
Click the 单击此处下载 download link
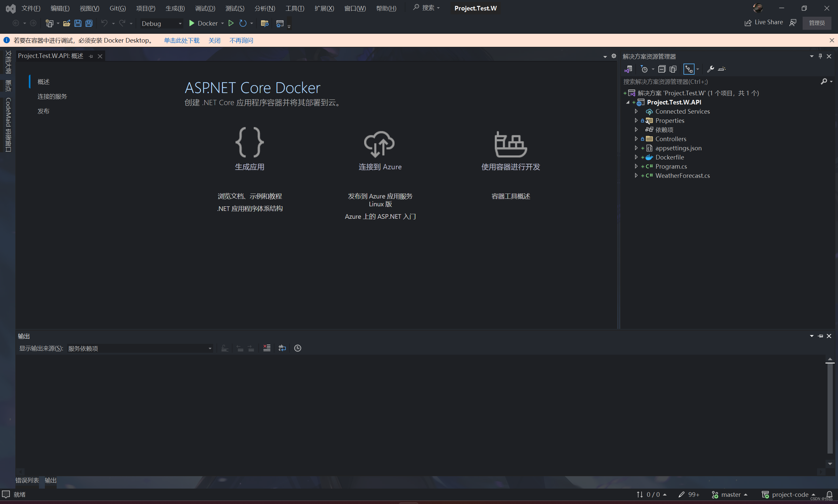[182, 40]
